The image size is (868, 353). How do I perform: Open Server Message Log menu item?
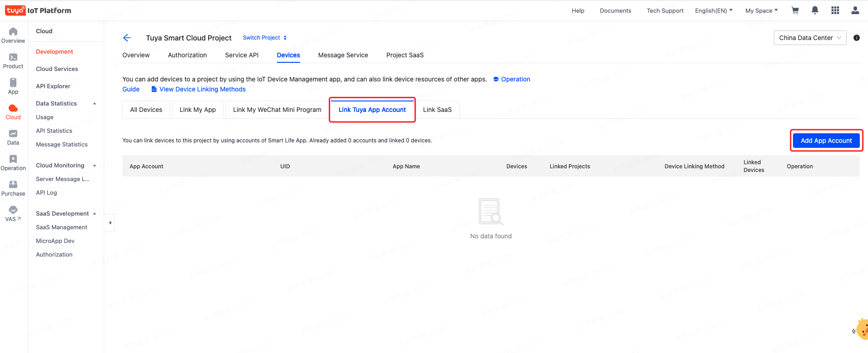63,179
